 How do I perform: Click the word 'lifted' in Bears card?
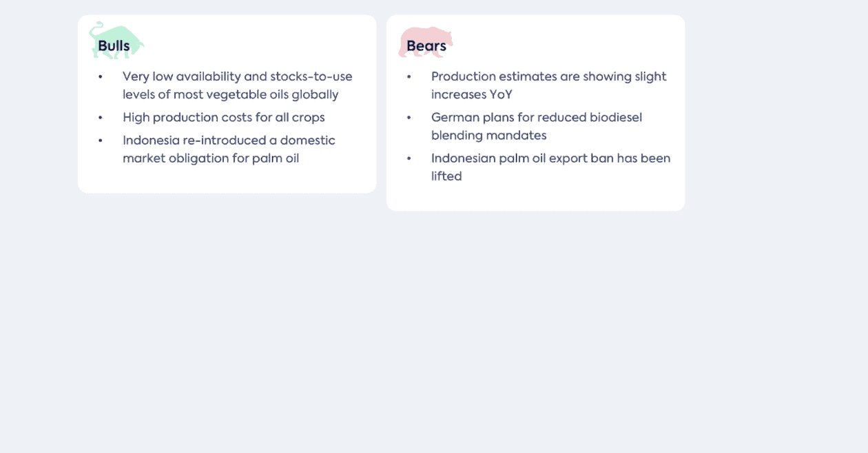pos(446,176)
